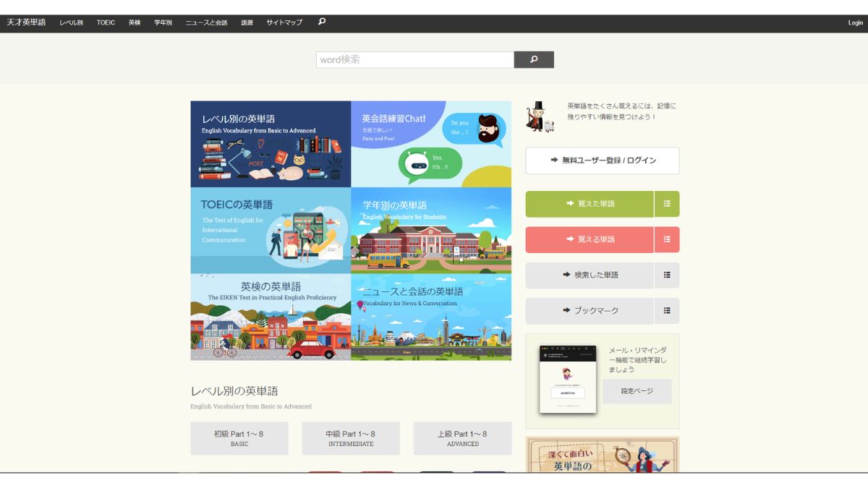
Task: Open list icon beside 覚えた単語
Action: pyautogui.click(x=667, y=204)
